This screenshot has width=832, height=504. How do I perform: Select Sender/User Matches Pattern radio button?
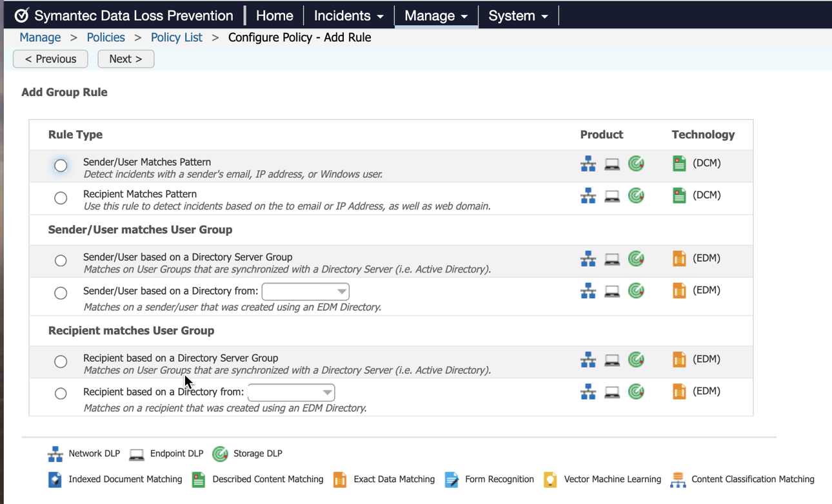point(61,166)
